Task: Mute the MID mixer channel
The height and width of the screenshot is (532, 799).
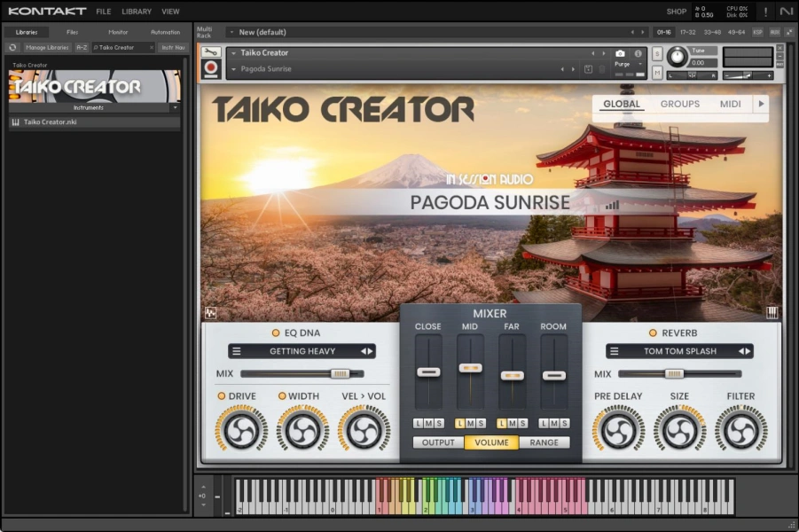Action: click(470, 423)
